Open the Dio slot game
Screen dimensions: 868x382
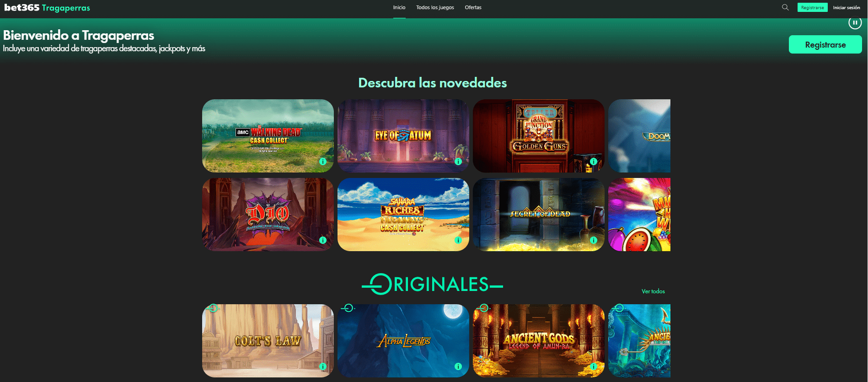point(268,215)
